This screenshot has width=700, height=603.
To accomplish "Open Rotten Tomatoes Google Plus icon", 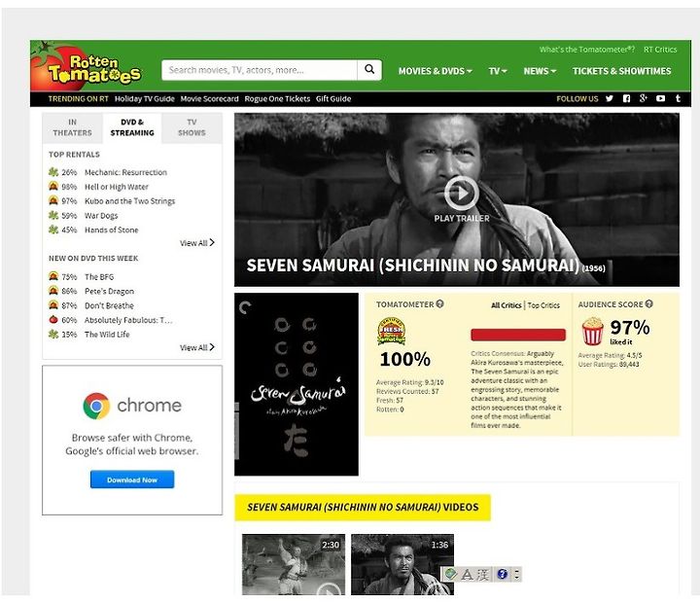I will pyautogui.click(x=644, y=98).
